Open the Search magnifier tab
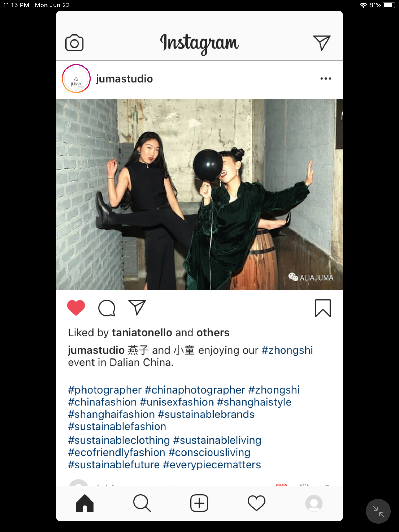The height and width of the screenshot is (532, 399). [142, 503]
